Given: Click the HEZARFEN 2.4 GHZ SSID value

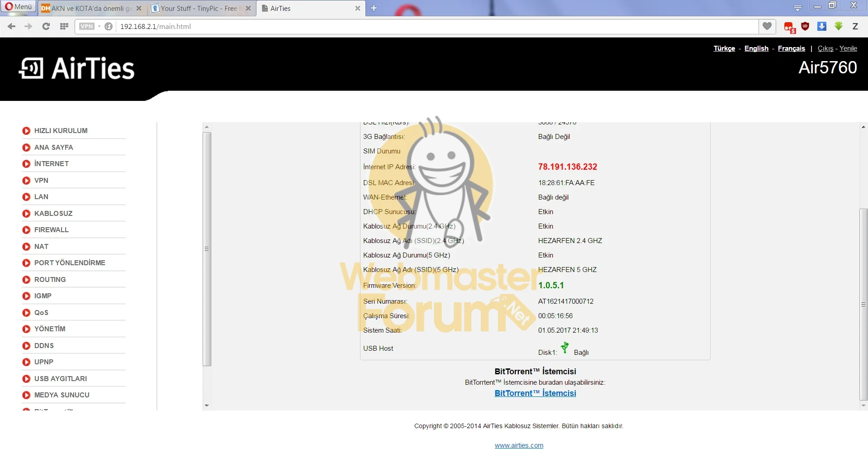Looking at the screenshot, I should [x=570, y=241].
